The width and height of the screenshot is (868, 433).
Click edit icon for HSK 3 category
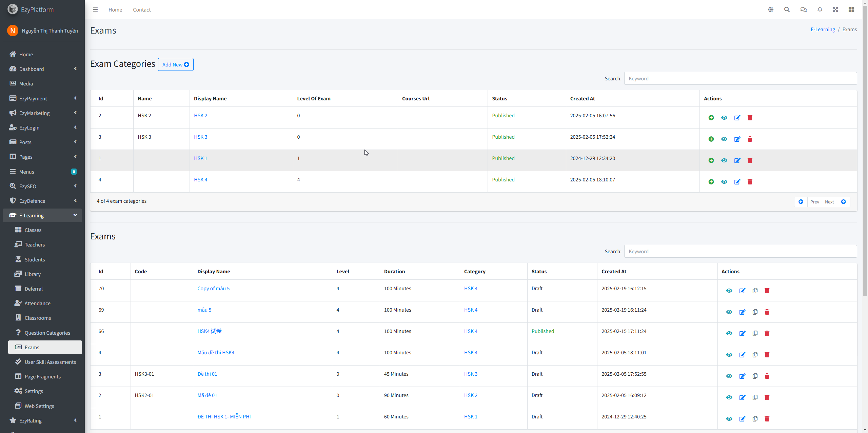[737, 139]
